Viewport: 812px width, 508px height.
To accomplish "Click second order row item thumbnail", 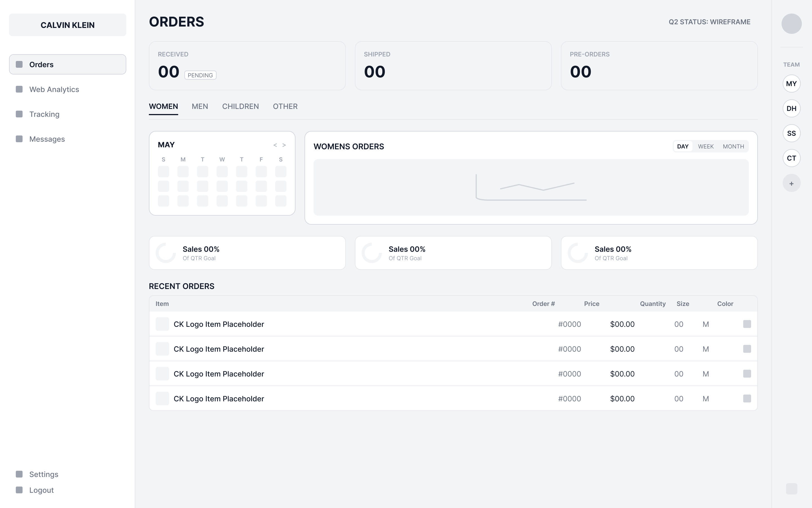I will 162,349.
